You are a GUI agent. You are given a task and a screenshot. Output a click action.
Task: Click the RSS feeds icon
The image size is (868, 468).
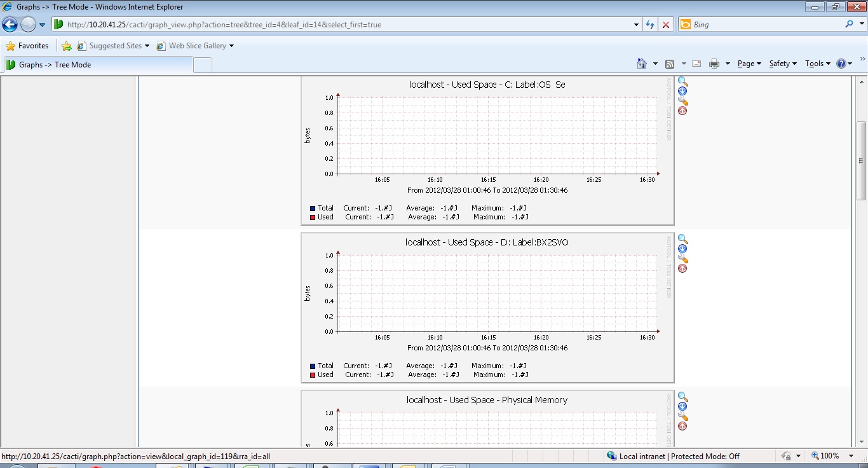(670, 64)
